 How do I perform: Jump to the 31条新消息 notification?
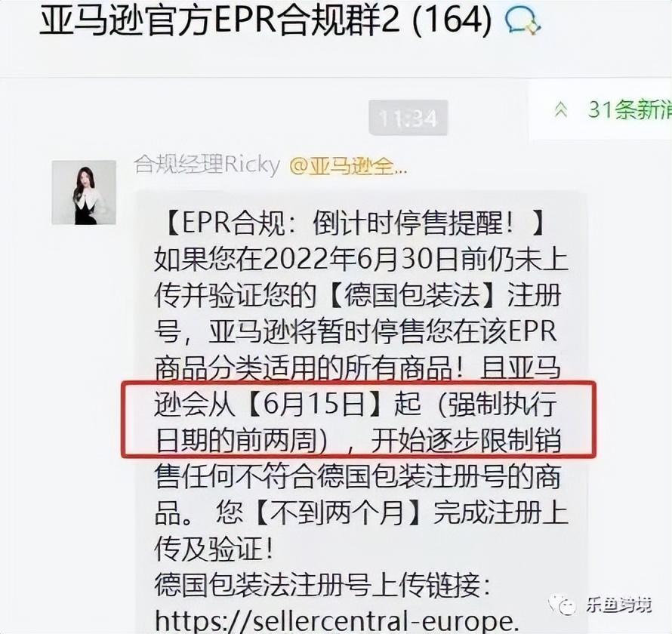click(630, 109)
